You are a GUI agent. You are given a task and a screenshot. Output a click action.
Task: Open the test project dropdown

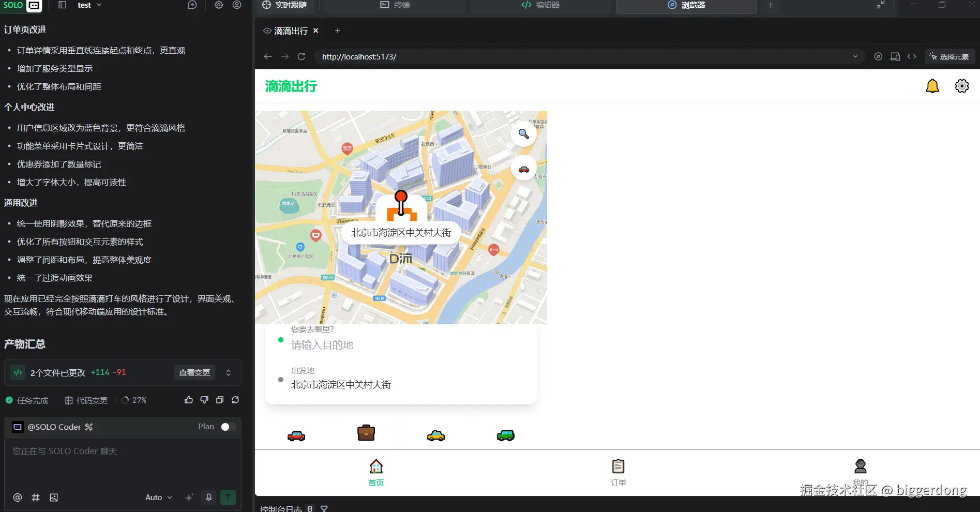pos(89,5)
